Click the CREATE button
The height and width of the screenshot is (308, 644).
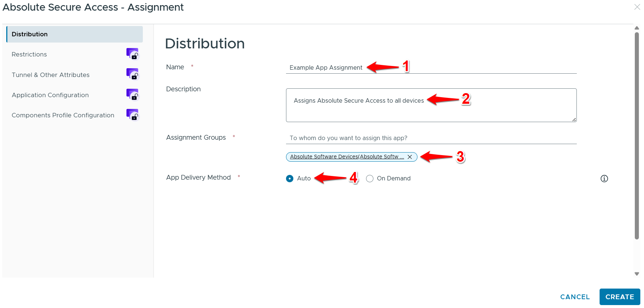[x=620, y=297]
